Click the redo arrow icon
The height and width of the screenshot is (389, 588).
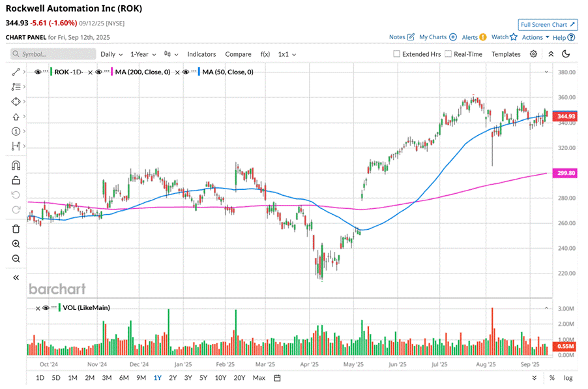pyautogui.click(x=16, y=210)
